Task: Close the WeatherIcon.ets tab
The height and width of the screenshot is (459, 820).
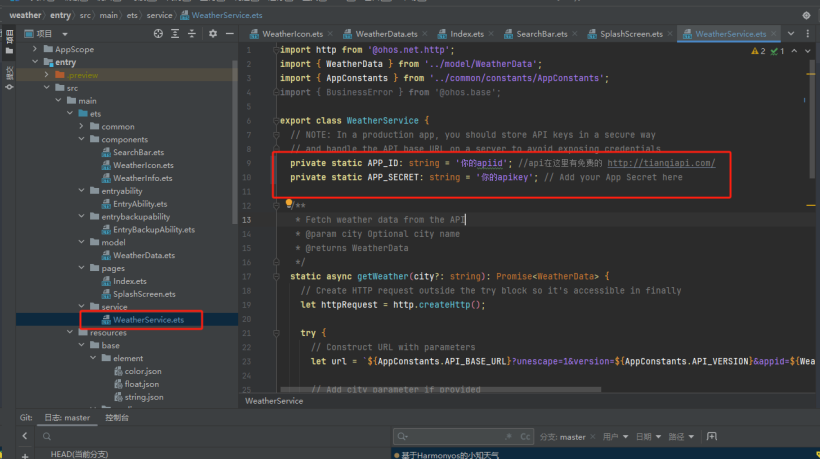Action: pyautogui.click(x=330, y=34)
